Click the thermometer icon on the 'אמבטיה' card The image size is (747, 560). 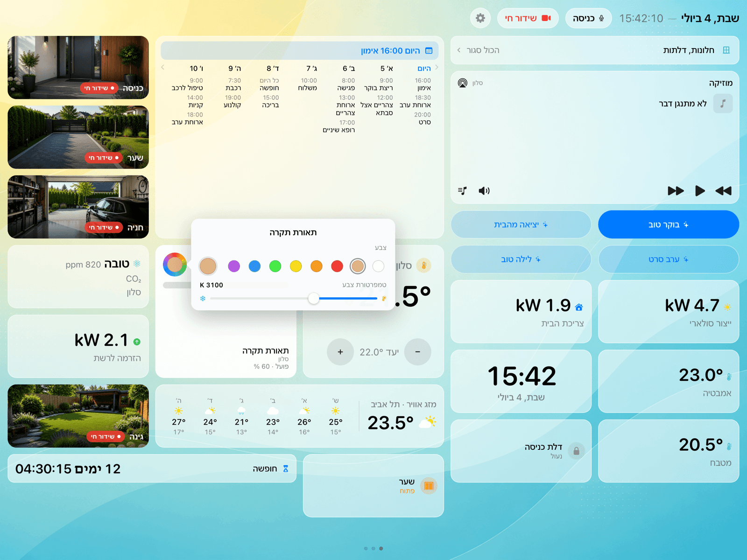(729, 377)
